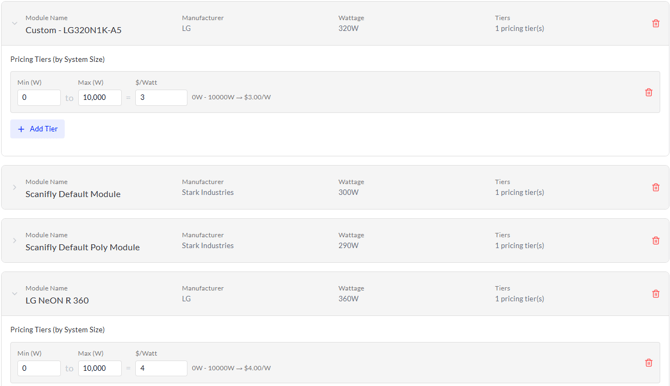Delete the Scanifly Default Module row
Image resolution: width=670 pixels, height=386 pixels.
[x=655, y=187]
